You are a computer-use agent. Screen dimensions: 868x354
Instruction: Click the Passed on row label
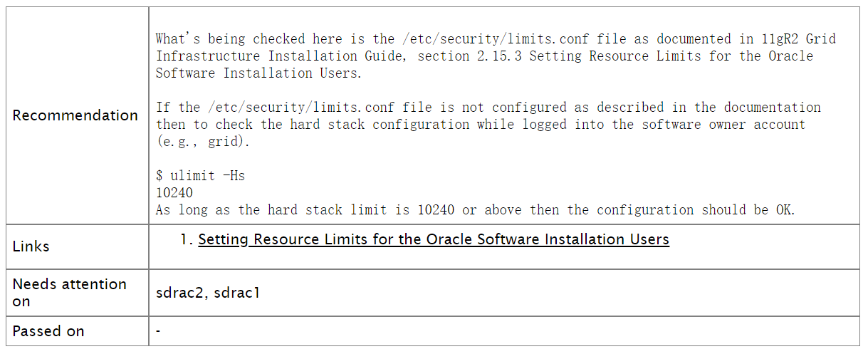point(48,331)
